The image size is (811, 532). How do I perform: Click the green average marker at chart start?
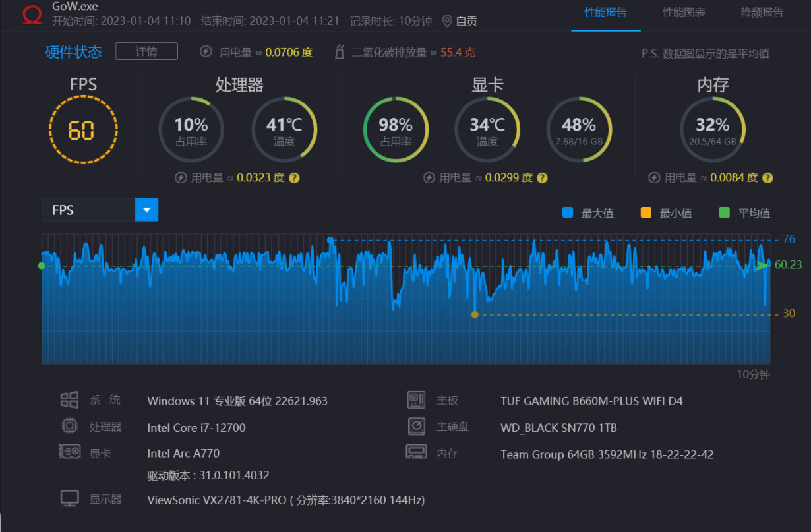[42, 265]
